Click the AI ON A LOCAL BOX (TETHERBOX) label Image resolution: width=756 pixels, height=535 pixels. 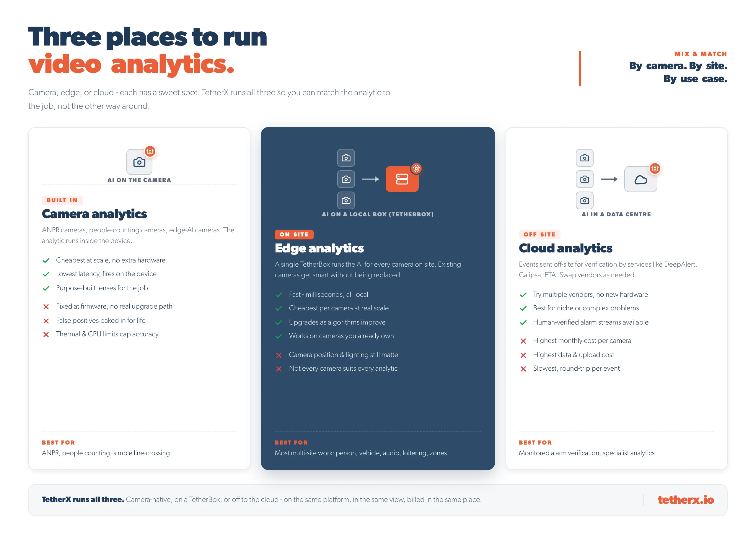click(378, 214)
